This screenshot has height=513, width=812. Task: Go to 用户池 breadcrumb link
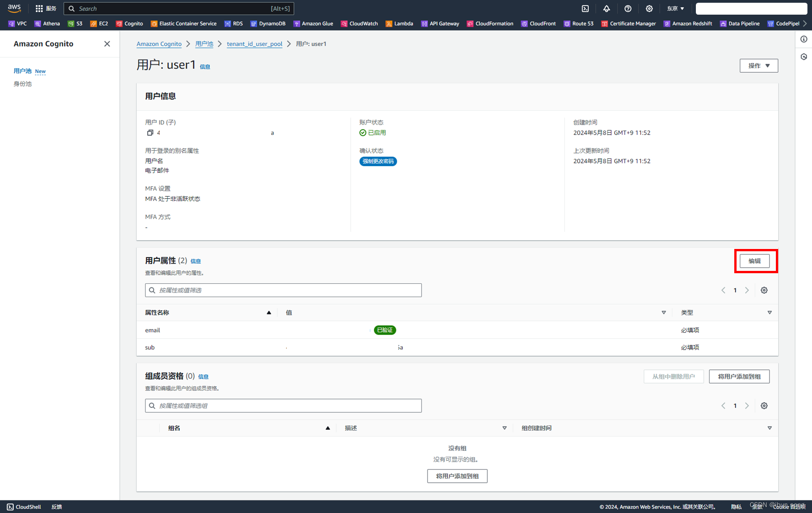pos(204,44)
